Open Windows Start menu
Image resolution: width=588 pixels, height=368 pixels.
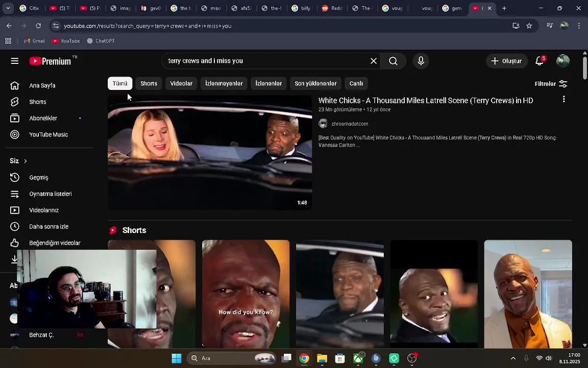177,358
